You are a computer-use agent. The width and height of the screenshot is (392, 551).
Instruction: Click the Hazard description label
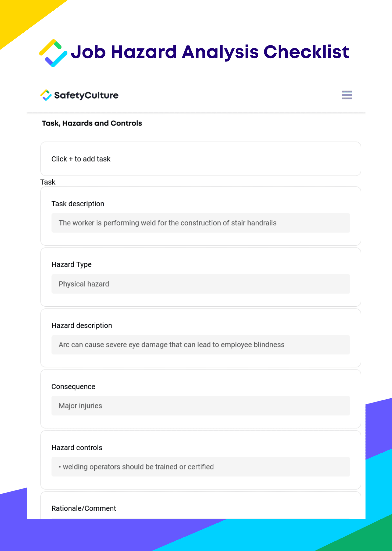(82, 325)
